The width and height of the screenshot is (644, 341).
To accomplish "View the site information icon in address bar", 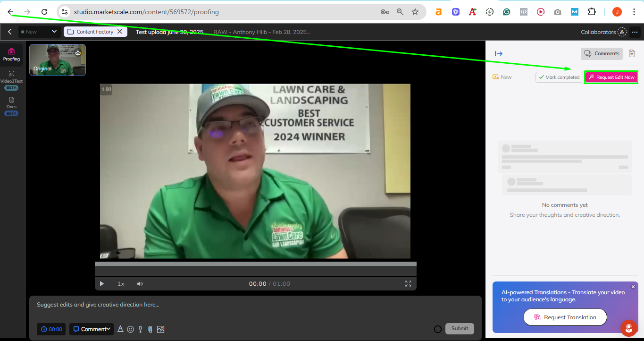I will pos(65,12).
